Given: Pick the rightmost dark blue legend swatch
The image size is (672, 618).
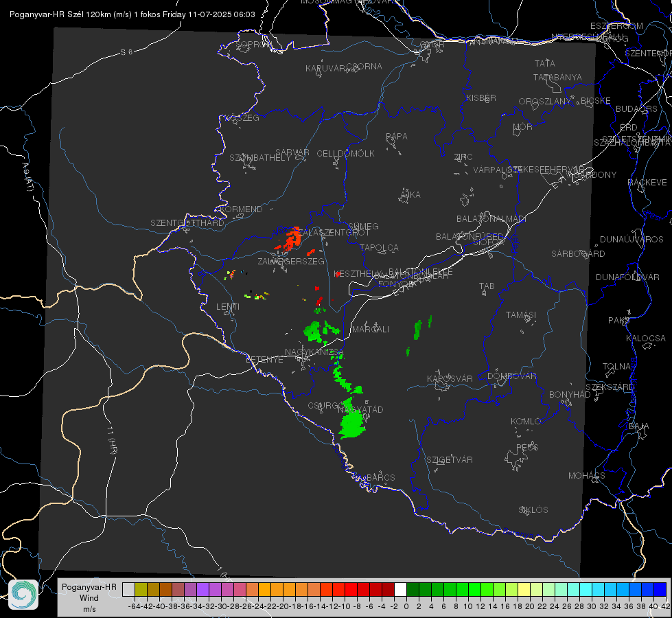Looking at the screenshot, I should click(x=660, y=590).
